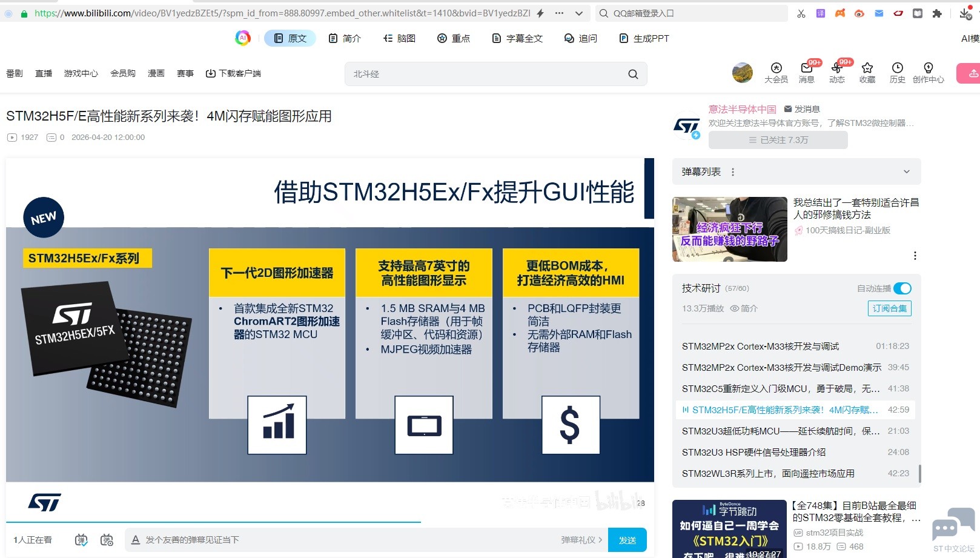Open the 消息 messages icon
The image size is (980, 558).
807,73
